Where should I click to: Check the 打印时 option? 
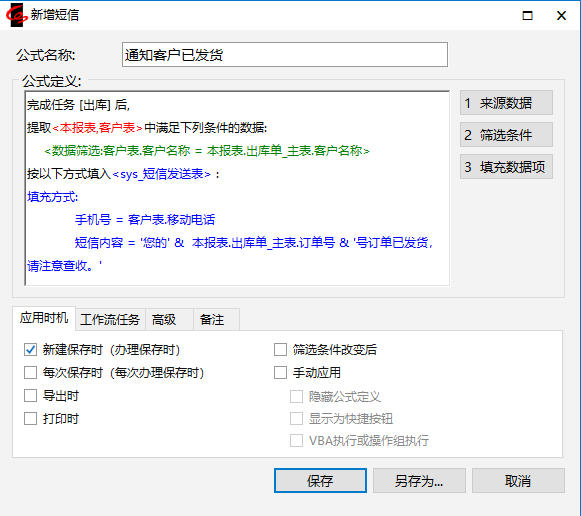click(x=30, y=419)
